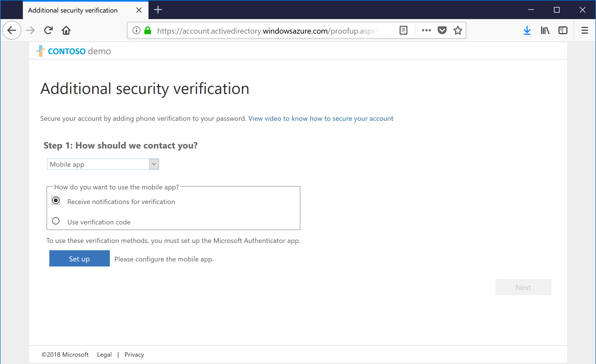This screenshot has width=596, height=364.
Task: Click the browser Back navigation arrow
Action: [x=12, y=30]
